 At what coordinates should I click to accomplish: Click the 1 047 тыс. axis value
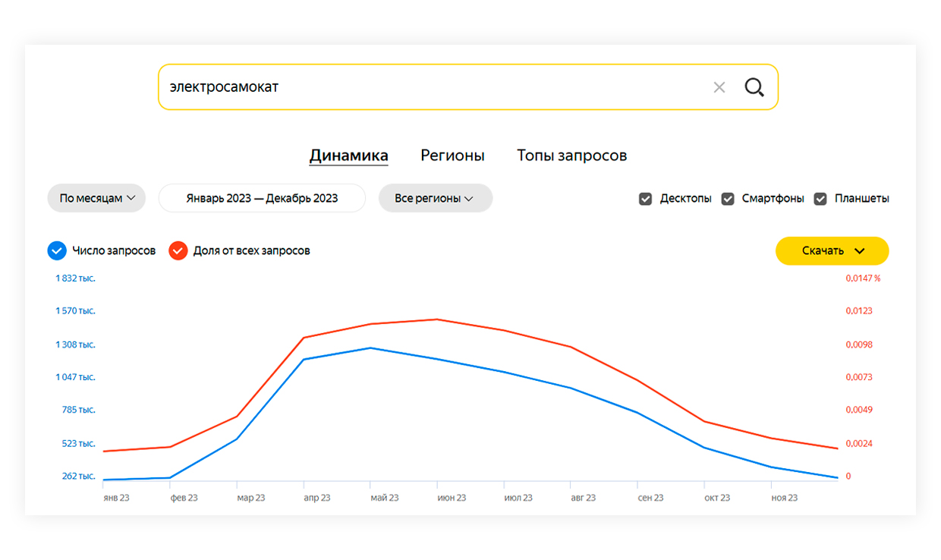[75, 377]
